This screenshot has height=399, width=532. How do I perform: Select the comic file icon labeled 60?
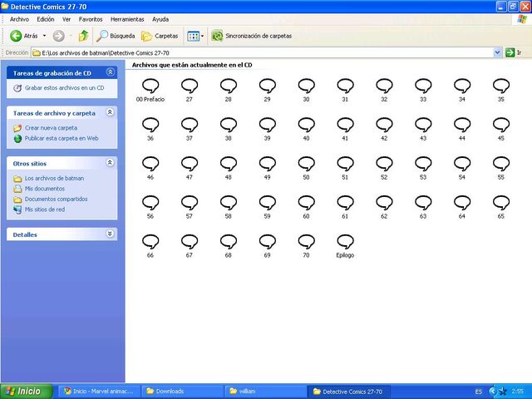coord(307,203)
